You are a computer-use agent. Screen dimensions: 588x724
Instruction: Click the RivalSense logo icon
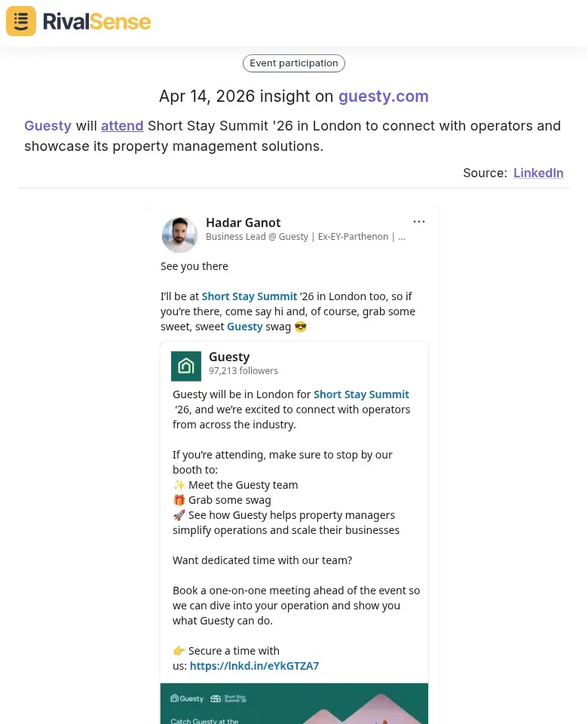pos(21,21)
